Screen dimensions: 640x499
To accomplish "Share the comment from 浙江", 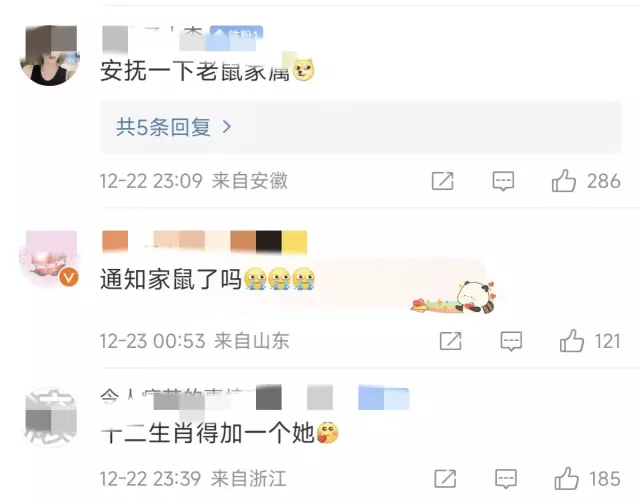I will click(445, 478).
